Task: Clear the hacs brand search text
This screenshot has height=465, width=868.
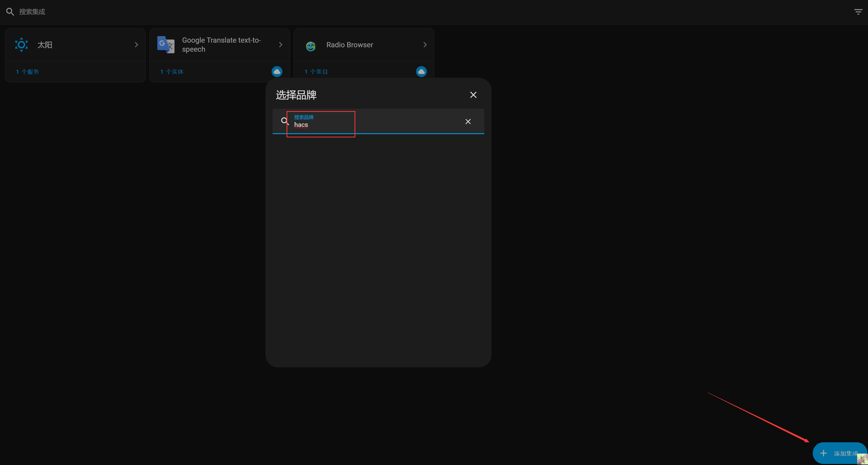Action: coord(468,121)
